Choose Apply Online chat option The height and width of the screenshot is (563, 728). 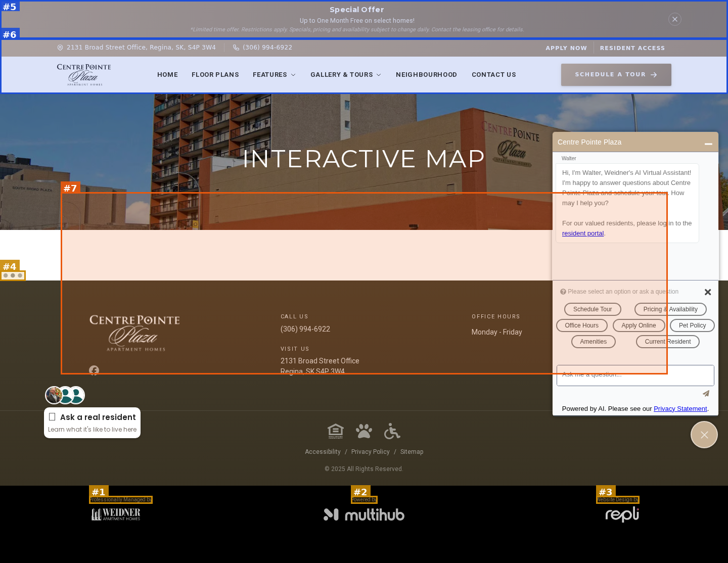click(x=639, y=325)
